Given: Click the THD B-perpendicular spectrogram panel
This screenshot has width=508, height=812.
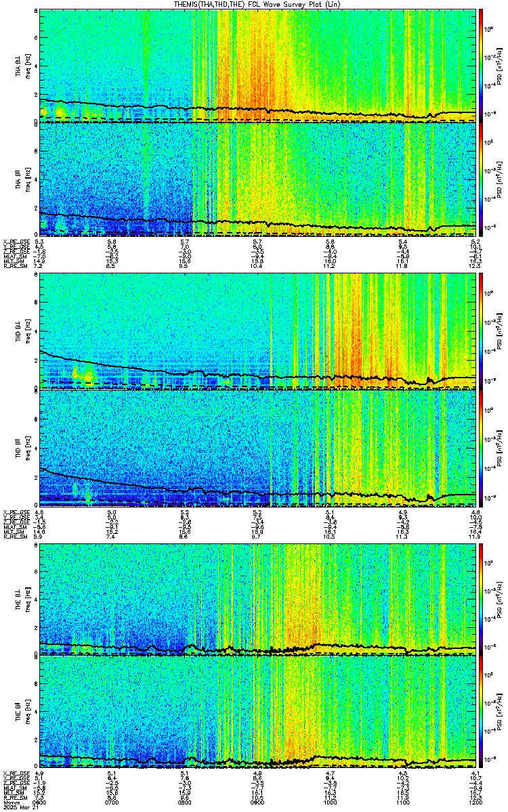Looking at the screenshot, I should click(x=258, y=332).
